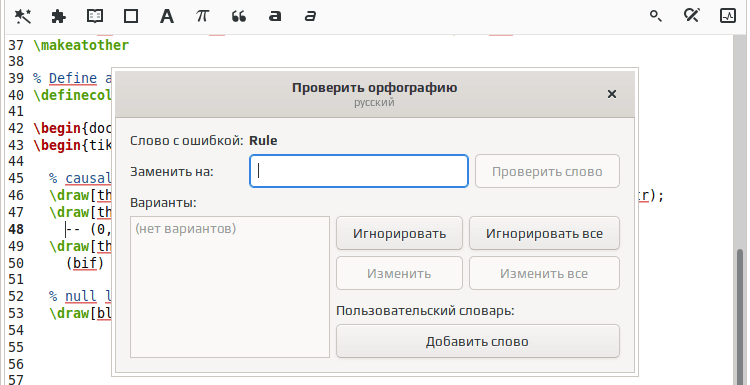
Task: Click the 'Игнорировать все' button
Action: (544, 233)
